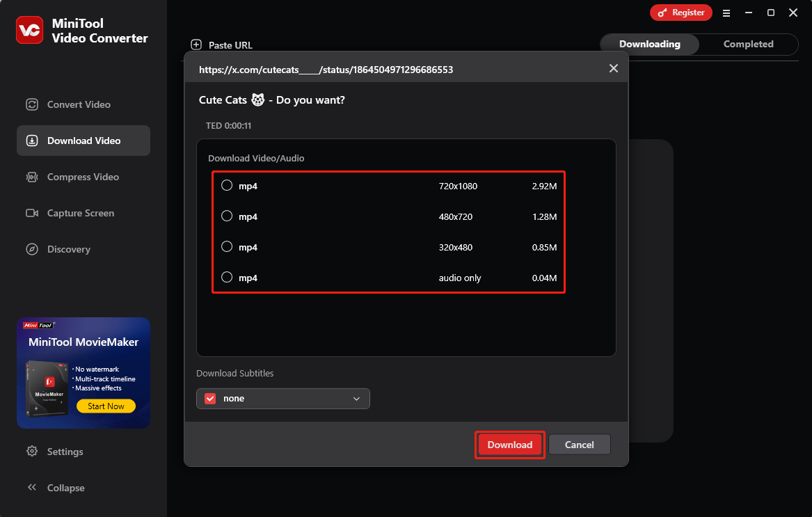The height and width of the screenshot is (517, 812).
Task: Click the TED 0:00:11 duration text
Action: 228,126
